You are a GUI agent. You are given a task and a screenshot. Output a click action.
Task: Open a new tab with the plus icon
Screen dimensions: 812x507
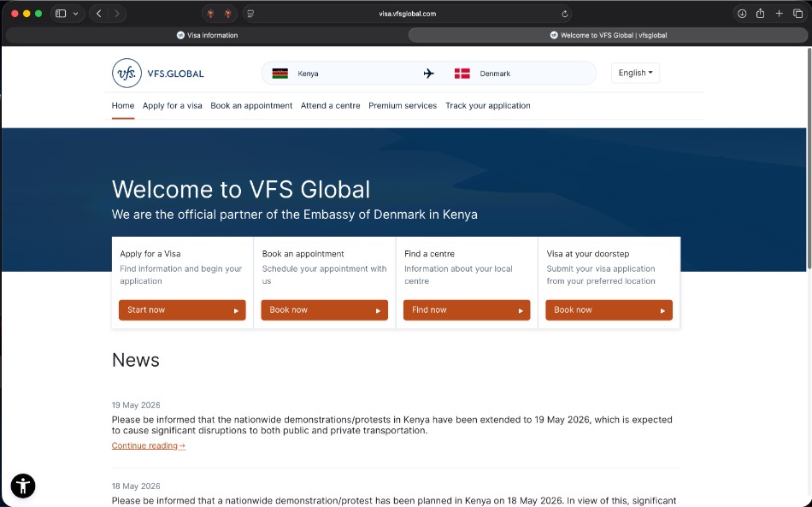point(779,14)
